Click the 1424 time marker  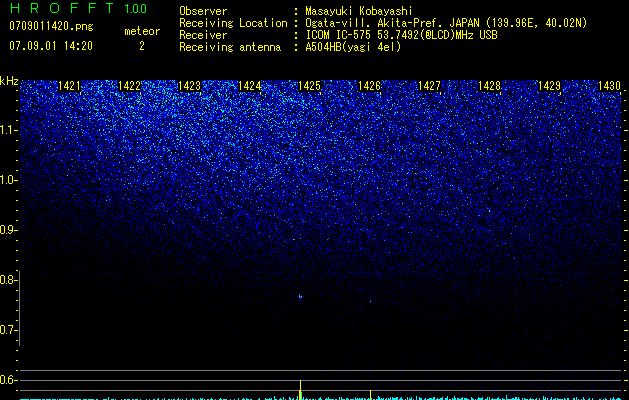(x=250, y=85)
